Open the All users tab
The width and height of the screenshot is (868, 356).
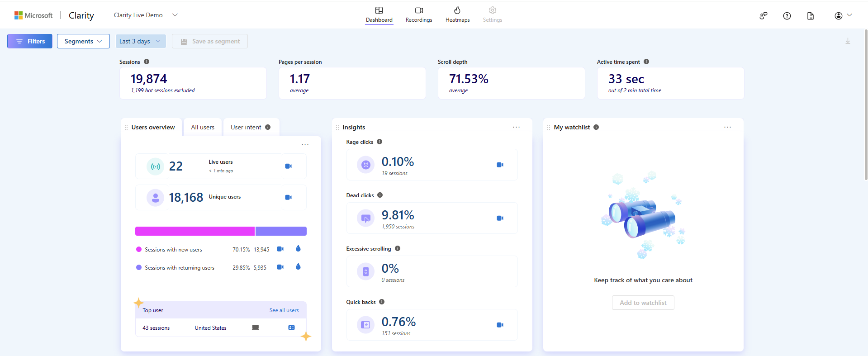coord(202,127)
